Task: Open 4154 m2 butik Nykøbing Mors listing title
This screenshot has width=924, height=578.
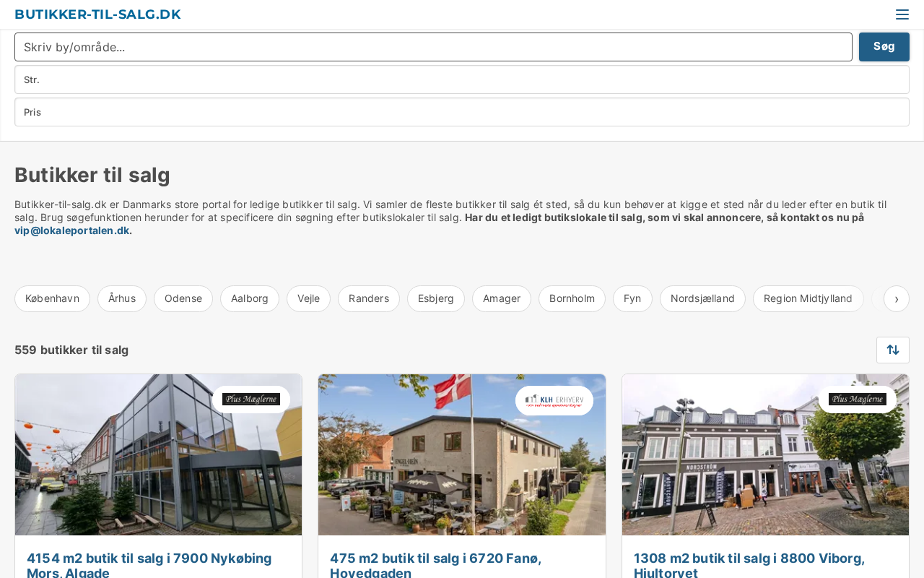Action: 149,565
